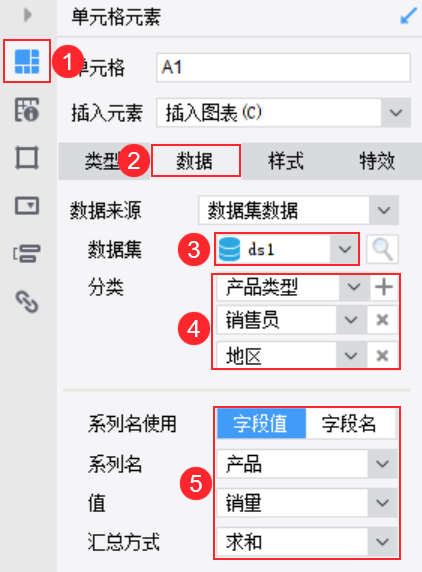
Task: Open the 汇总方式 求和 dropdown
Action: click(306, 542)
